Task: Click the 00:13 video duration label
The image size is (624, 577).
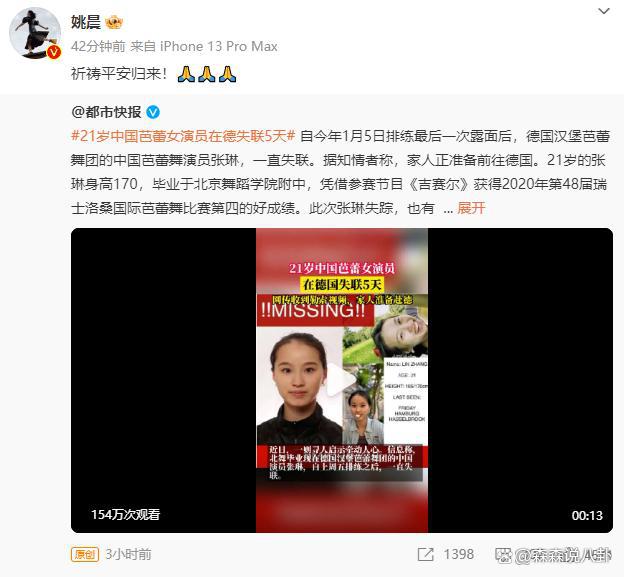Action: tap(587, 515)
